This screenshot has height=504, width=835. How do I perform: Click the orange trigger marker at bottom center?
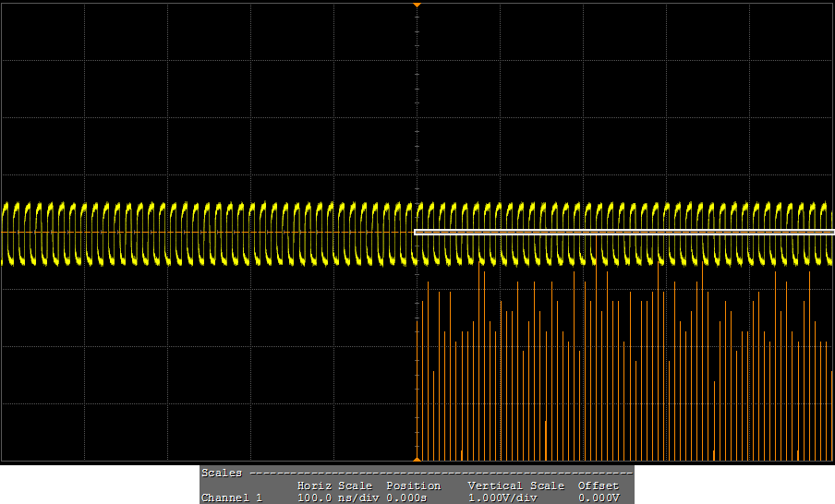(417, 459)
